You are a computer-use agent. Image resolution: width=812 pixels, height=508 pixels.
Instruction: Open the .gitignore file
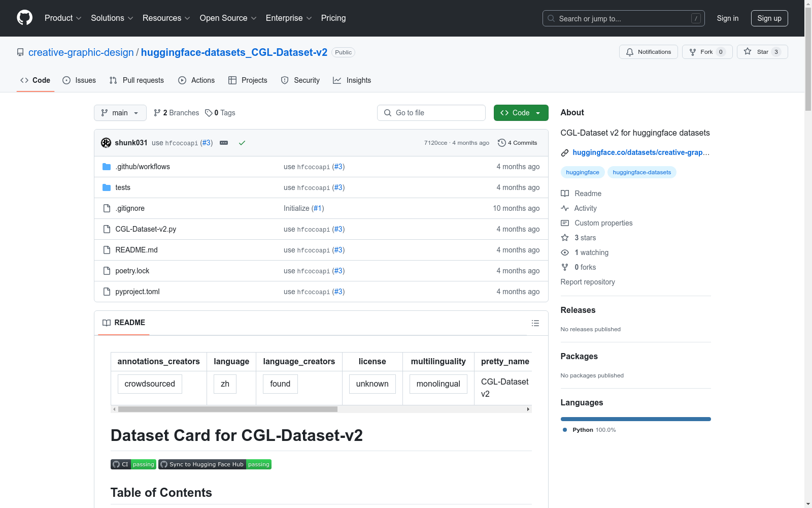(130, 208)
